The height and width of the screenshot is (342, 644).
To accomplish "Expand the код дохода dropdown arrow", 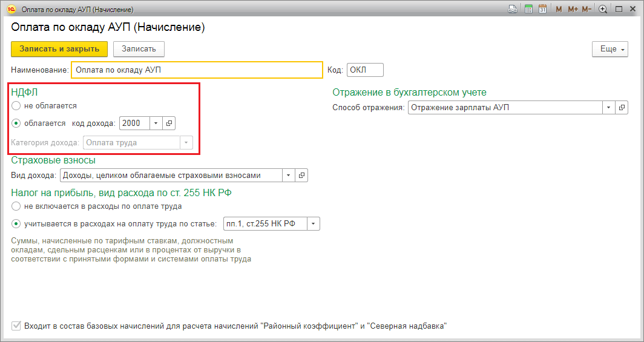I will (156, 123).
